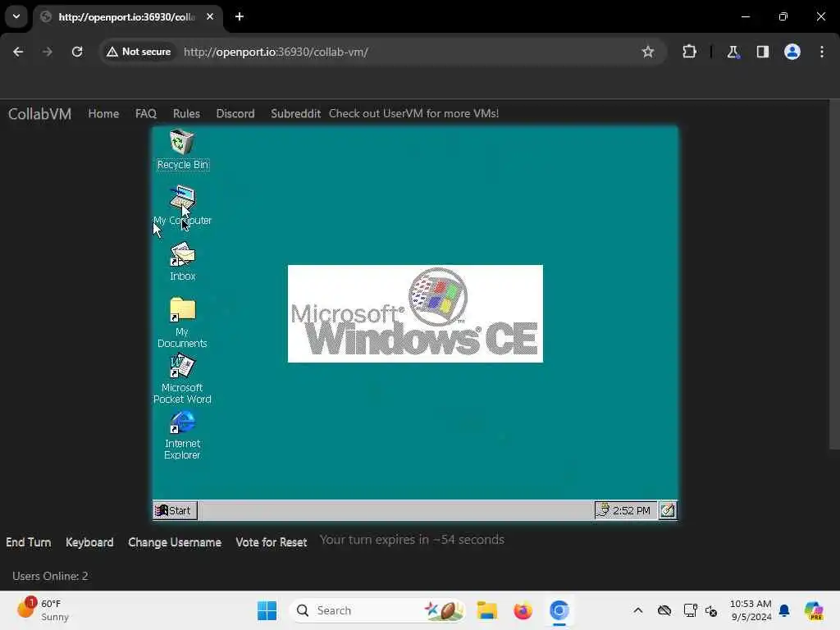840x630 pixels.
Task: Click the OneDrive cloud tray icon
Action: point(664,610)
